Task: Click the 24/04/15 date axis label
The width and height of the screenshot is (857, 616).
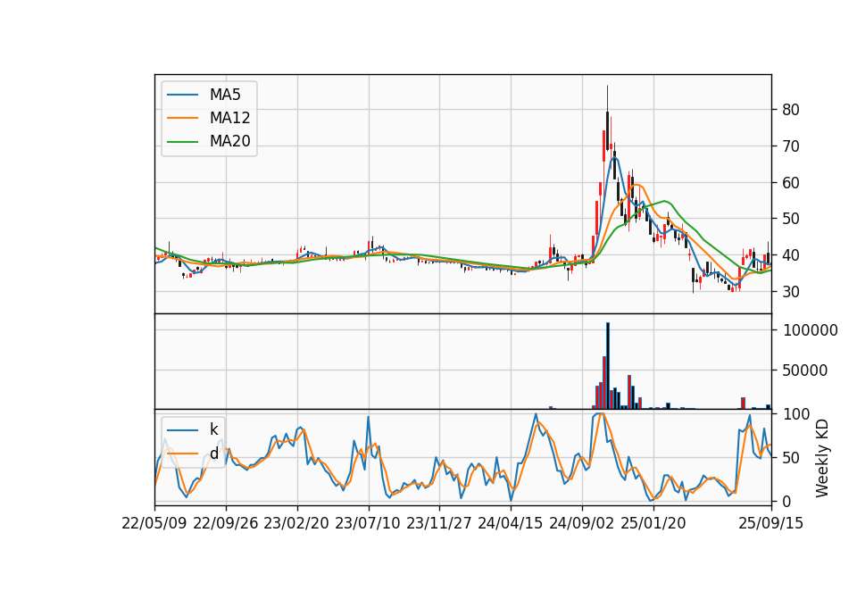Action: click(511, 523)
